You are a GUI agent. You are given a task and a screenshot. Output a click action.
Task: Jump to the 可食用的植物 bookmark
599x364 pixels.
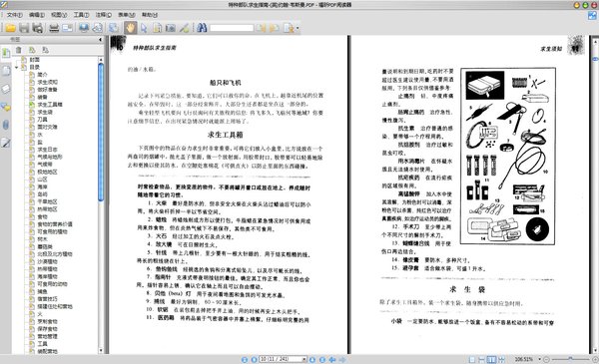tap(52, 231)
